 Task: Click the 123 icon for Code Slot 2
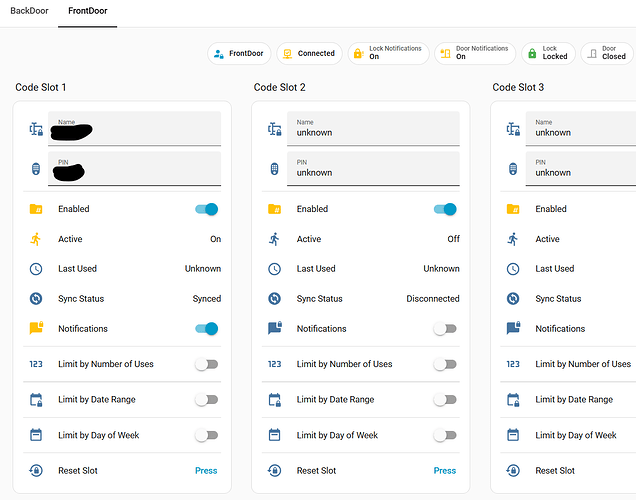[275, 364]
